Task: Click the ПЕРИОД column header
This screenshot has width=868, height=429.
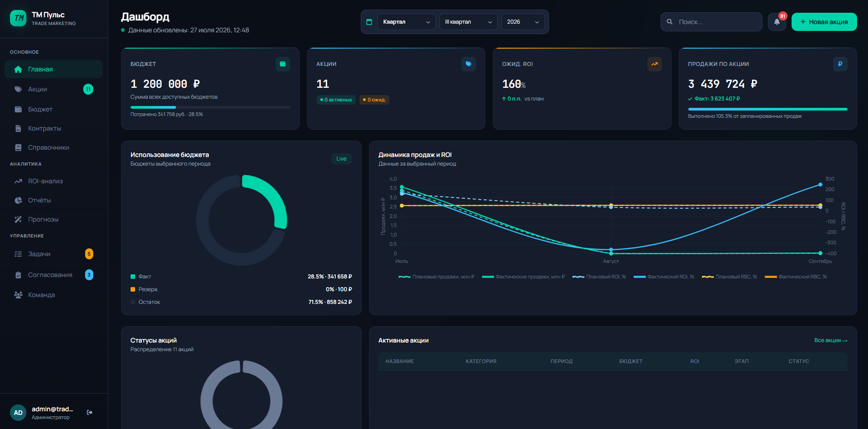Action: [561, 361]
